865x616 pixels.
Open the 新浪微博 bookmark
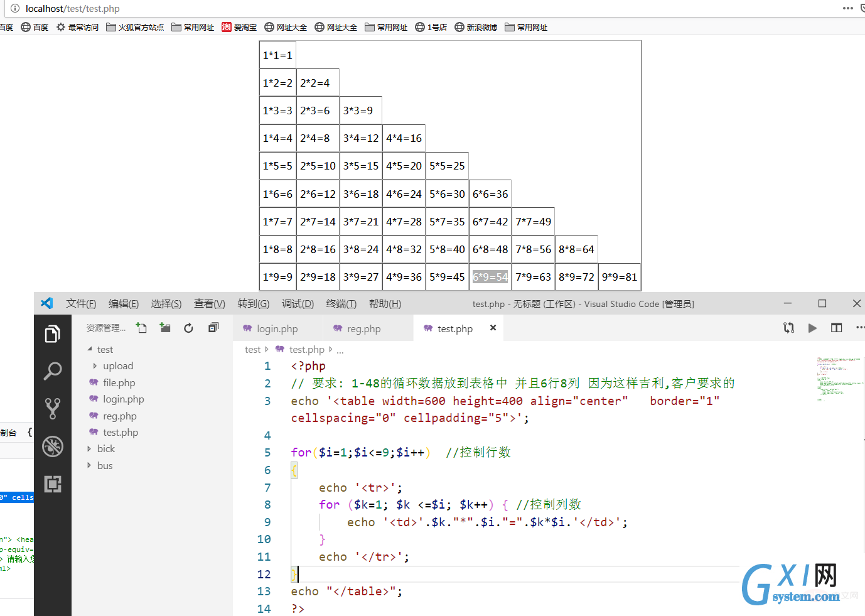(x=476, y=27)
